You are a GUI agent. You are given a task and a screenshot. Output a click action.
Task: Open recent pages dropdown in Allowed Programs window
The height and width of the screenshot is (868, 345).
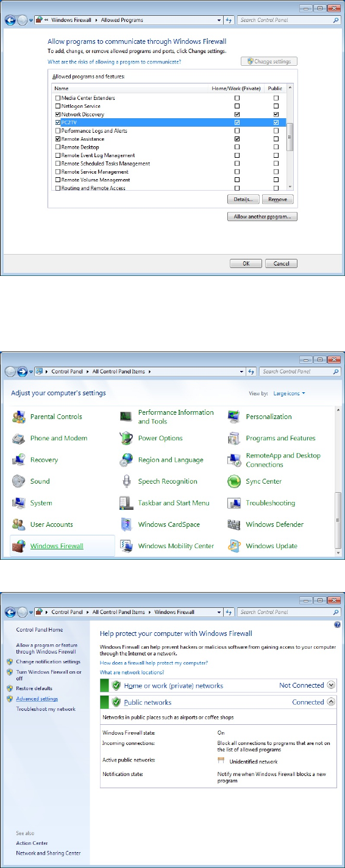coord(31,21)
